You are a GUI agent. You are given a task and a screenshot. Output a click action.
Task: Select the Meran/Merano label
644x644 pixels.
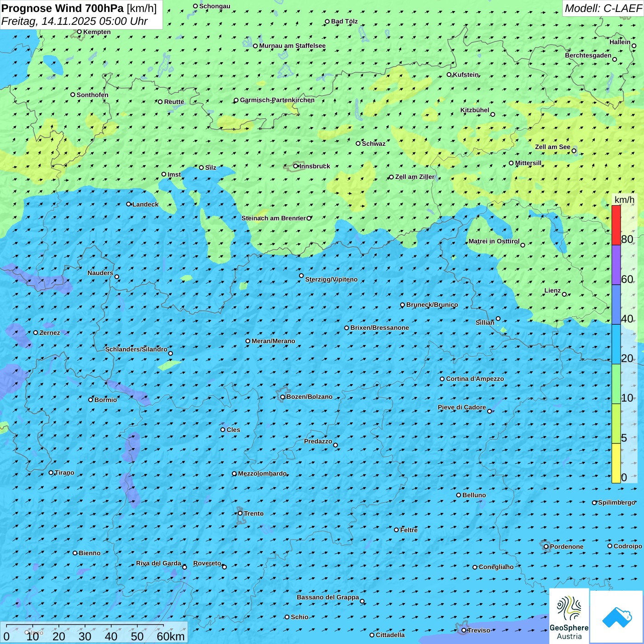click(273, 341)
